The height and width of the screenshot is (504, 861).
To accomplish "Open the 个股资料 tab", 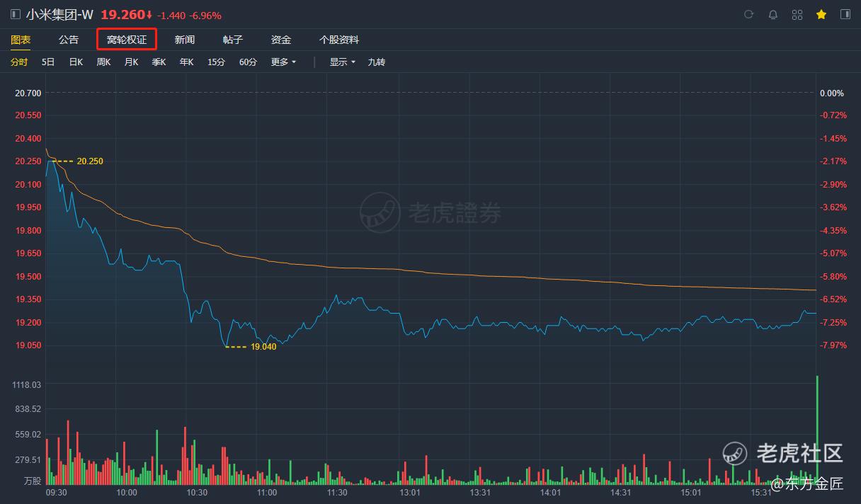I will (339, 40).
